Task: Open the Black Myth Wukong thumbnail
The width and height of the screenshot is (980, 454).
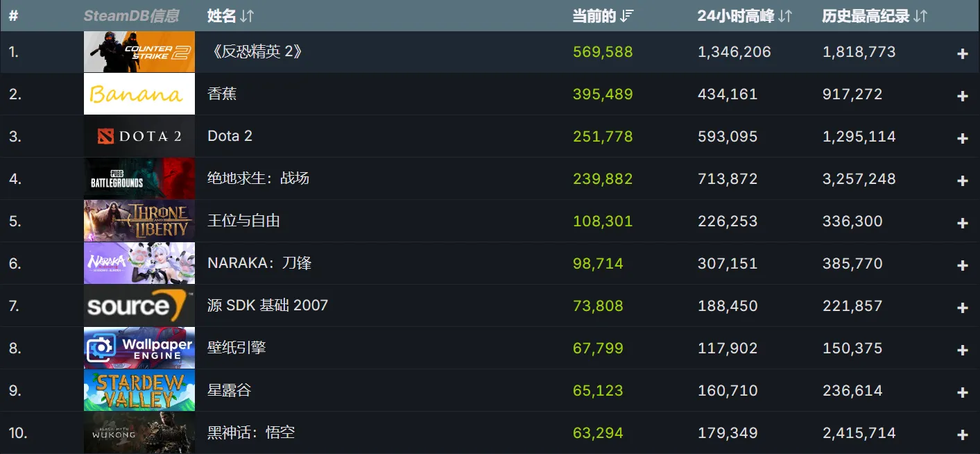Action: tap(139, 433)
